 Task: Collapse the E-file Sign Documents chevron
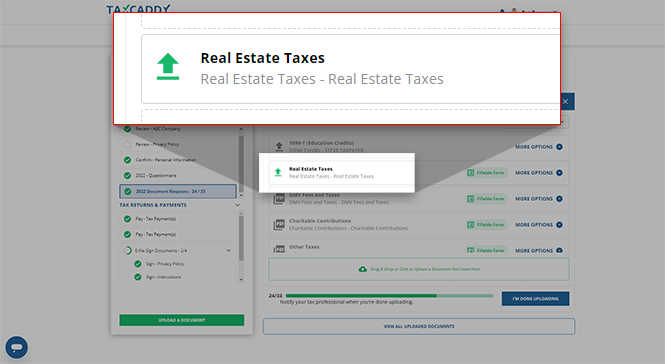pyautogui.click(x=229, y=250)
